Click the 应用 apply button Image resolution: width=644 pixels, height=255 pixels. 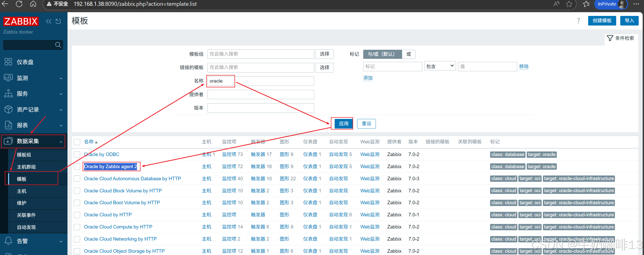[343, 124]
